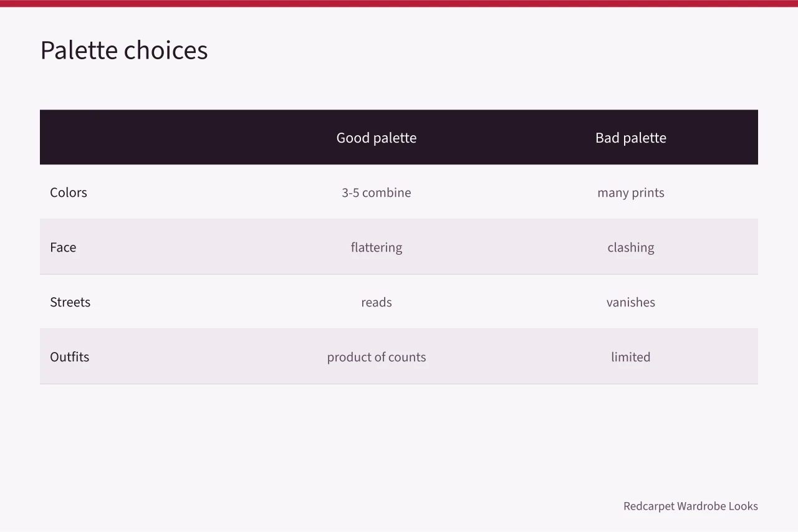
Task: Select the Face row label
Action: [63, 247]
